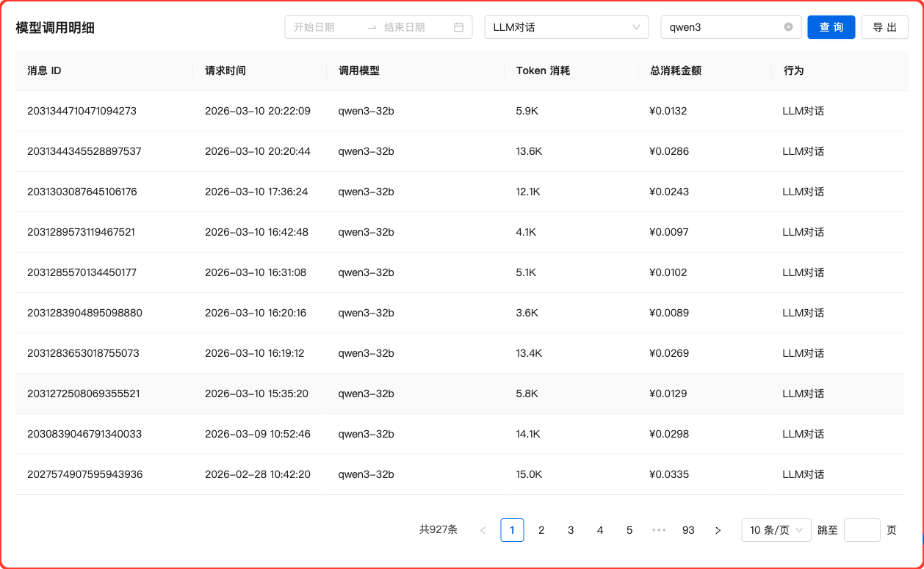Click the 跳至 page jump input box
This screenshot has height=569, width=924.
[862, 530]
